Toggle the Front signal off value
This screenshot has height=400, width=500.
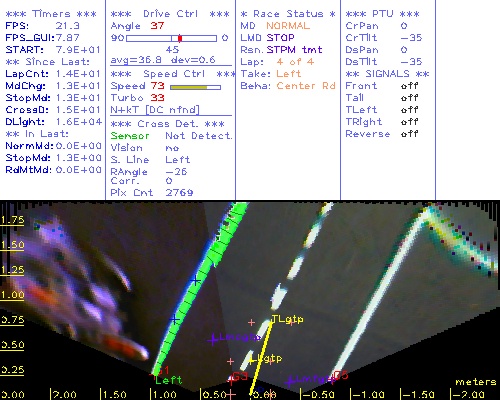409,86
